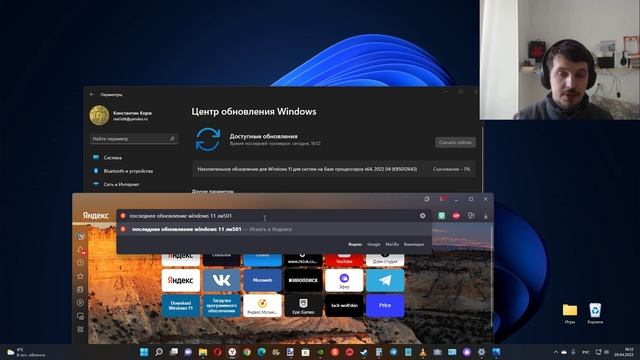Image resolution: width=640 pixels, height=360 pixels.
Task: Open Константин Корж account profile in Settings
Action: (121, 115)
